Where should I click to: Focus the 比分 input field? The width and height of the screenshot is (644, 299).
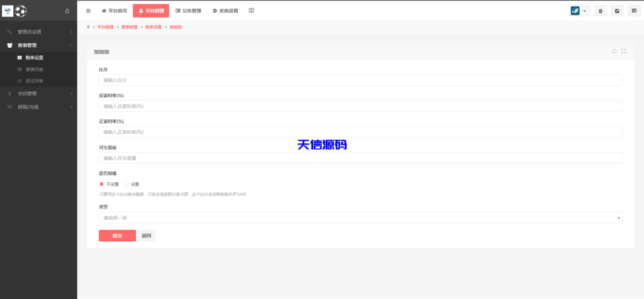coord(360,80)
